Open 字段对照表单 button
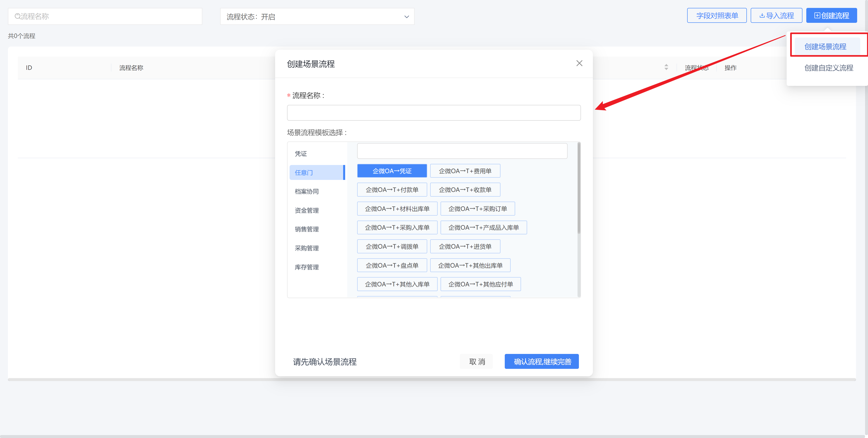Viewport: 868px width, 438px height. point(717,16)
